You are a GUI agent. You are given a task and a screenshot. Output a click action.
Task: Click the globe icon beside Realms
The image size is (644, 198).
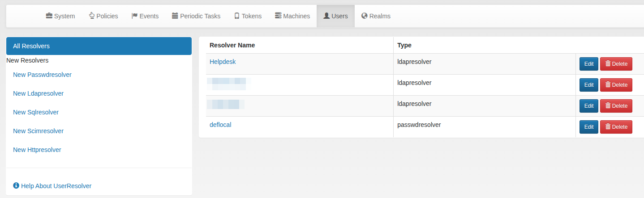pyautogui.click(x=365, y=16)
